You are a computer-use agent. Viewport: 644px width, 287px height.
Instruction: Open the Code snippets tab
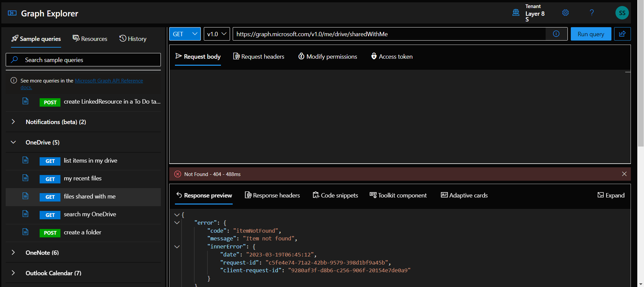click(x=335, y=195)
